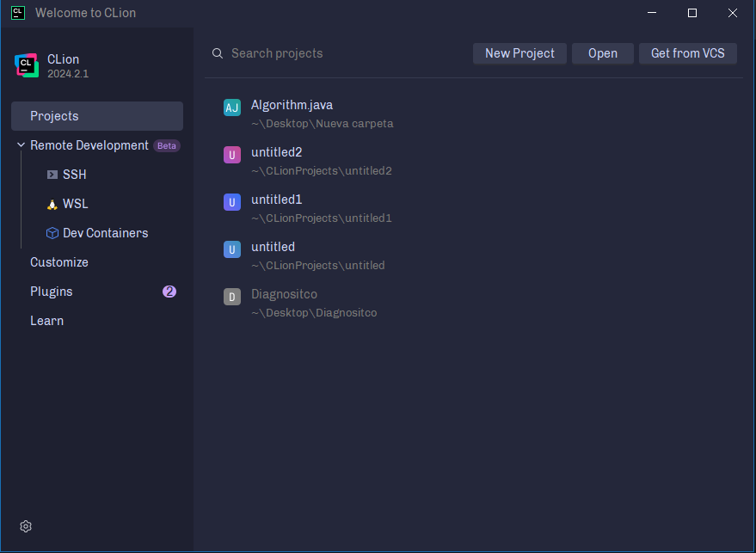This screenshot has width=756, height=553.
Task: Click the search magnifier icon
Action: [218, 53]
